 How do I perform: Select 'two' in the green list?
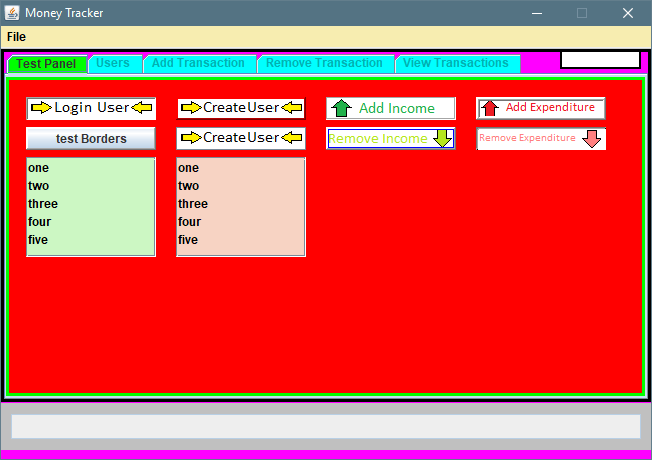tap(91, 185)
